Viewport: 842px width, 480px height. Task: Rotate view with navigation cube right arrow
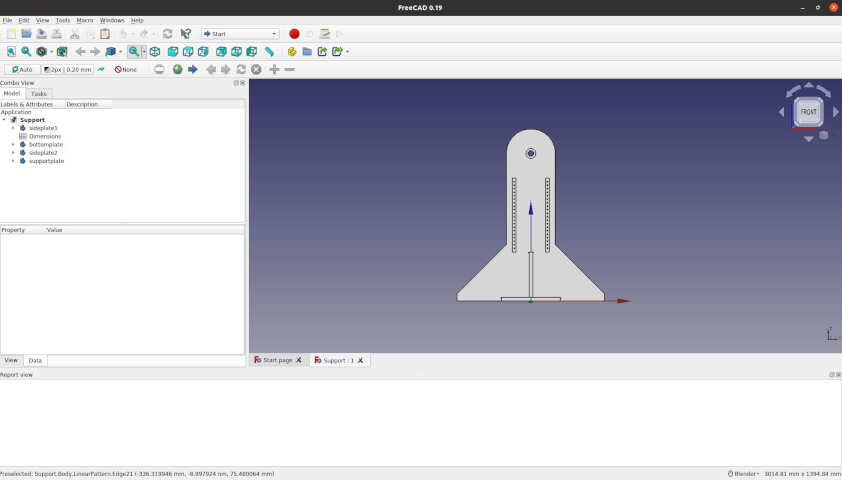pos(836,112)
